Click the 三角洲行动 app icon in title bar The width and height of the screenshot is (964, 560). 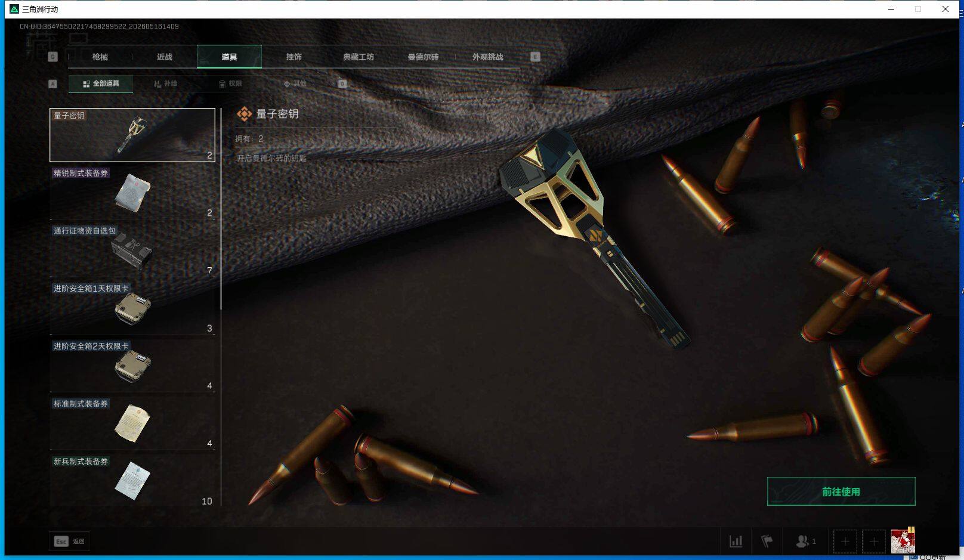(x=14, y=9)
